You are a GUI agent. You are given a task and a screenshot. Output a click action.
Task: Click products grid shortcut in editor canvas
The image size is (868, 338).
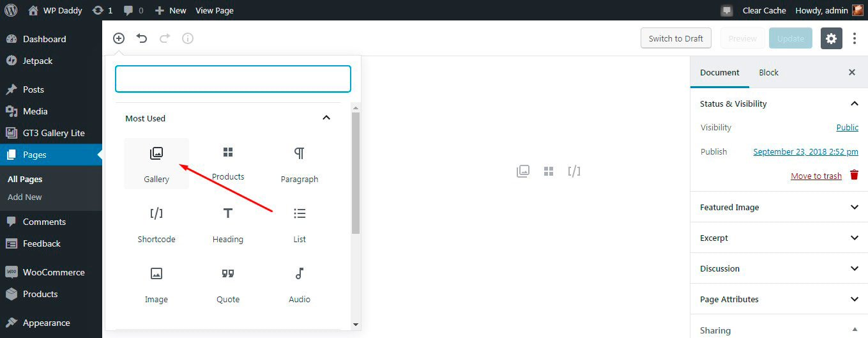coord(549,171)
